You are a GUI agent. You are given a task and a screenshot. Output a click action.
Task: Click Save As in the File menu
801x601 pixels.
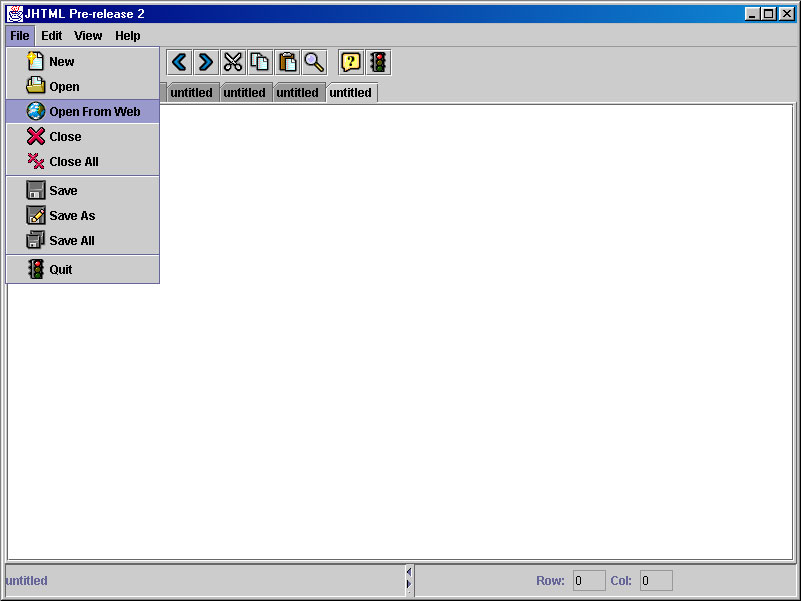(72, 216)
